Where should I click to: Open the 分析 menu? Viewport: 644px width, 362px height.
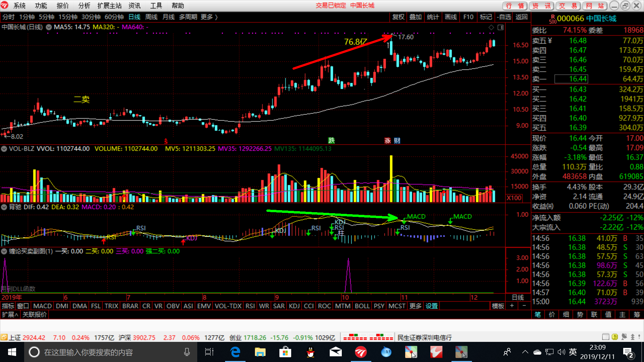pyautogui.click(x=84, y=6)
